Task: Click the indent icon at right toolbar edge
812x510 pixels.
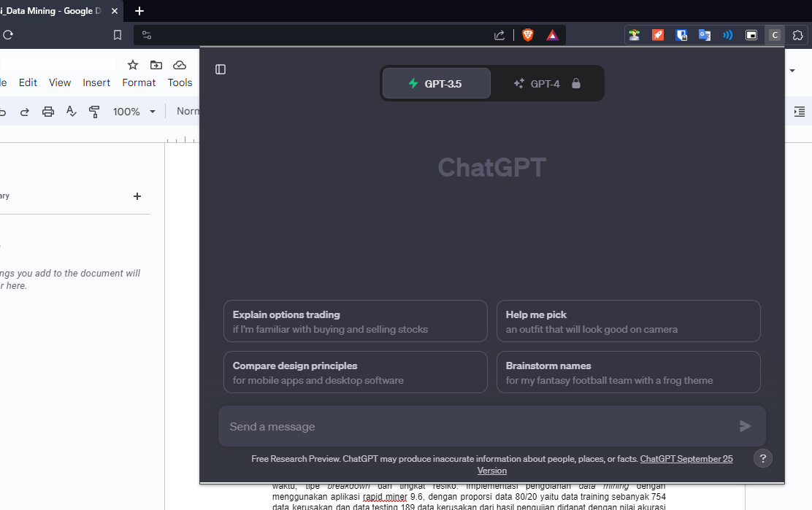Action: [799, 112]
